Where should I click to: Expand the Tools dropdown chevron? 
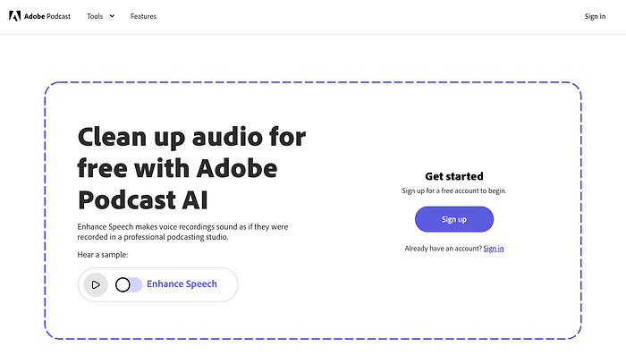pos(112,16)
